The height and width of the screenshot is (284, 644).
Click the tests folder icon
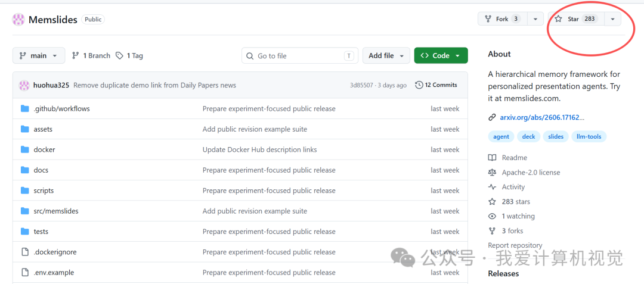pos(25,232)
